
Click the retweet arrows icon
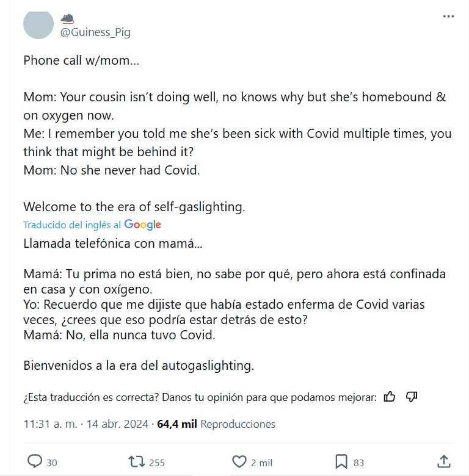(137, 461)
